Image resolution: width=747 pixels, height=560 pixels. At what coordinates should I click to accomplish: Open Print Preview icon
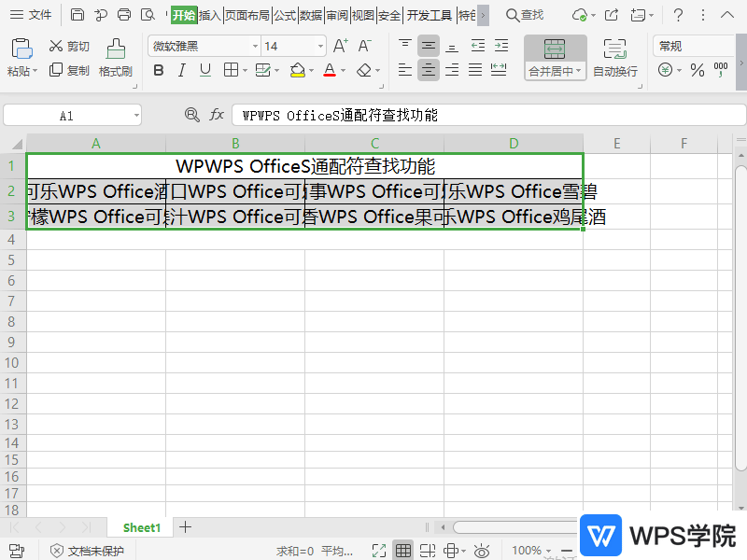[148, 15]
